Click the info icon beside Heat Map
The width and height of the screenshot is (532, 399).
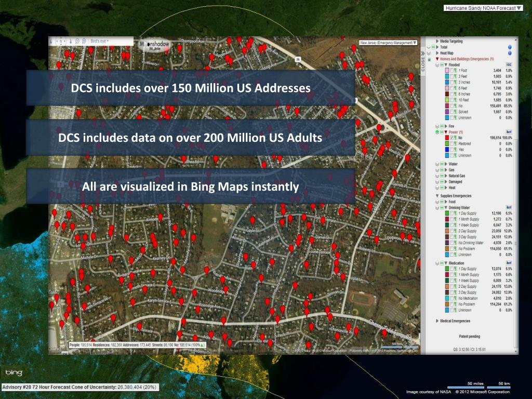(510, 53)
